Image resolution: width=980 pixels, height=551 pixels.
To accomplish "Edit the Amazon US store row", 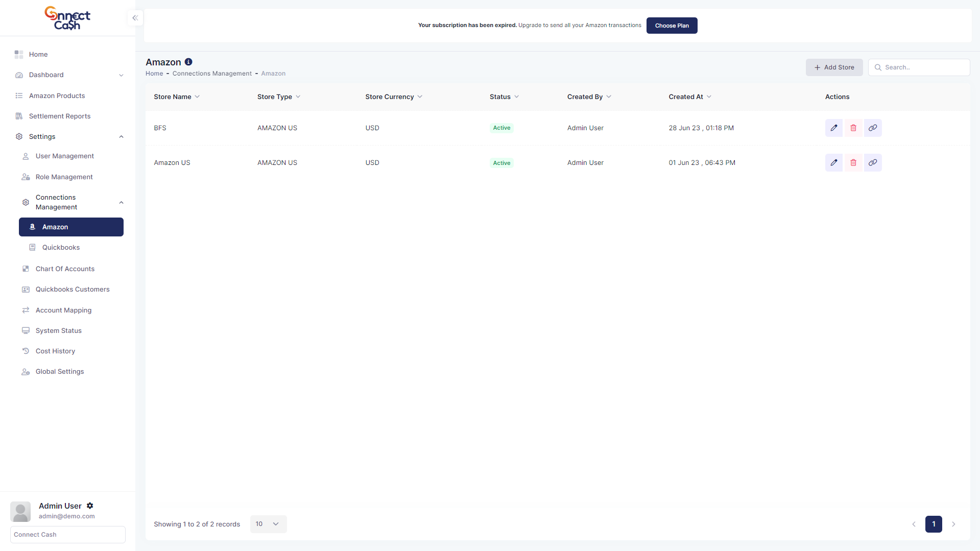I will pyautogui.click(x=833, y=163).
